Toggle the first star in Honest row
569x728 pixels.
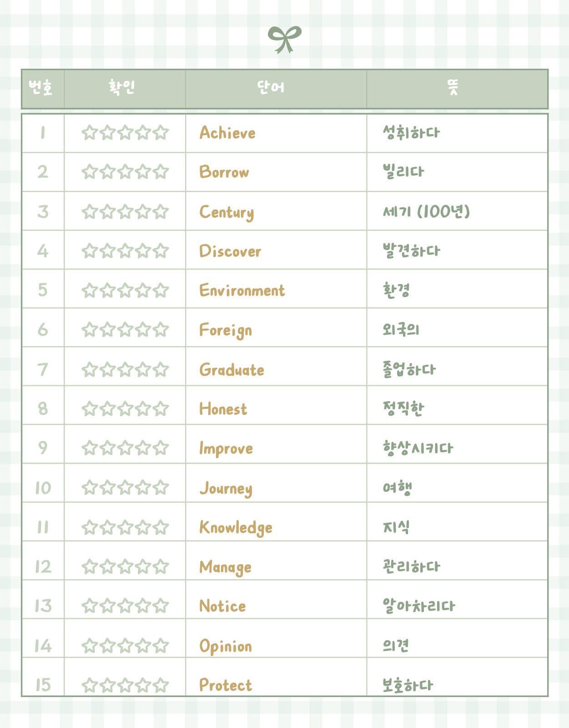pyautogui.click(x=90, y=408)
